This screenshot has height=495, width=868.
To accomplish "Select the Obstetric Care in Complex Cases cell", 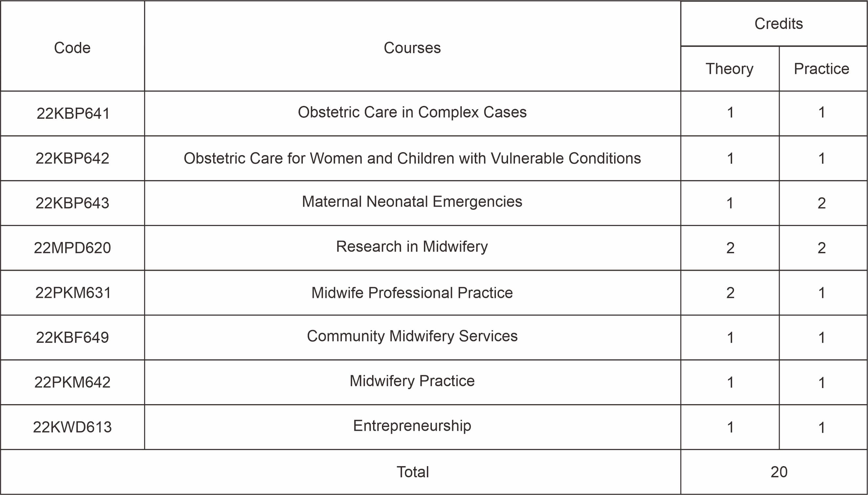I will click(412, 112).
